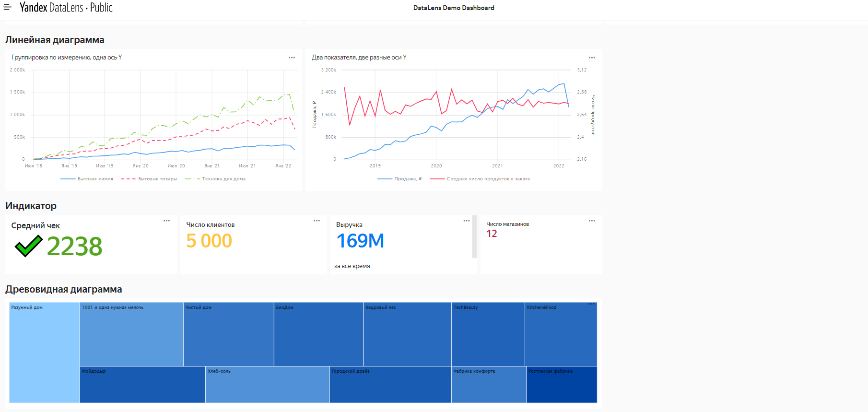Viewport: 868px width, 412px height.
Task: Open options menu of Средний чек indicator
Action: pos(166,221)
